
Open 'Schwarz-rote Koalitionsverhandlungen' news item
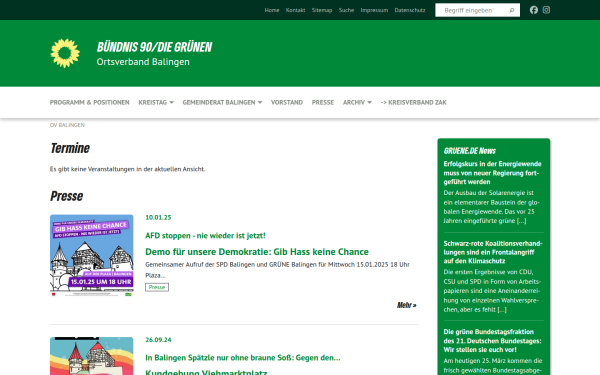point(493,252)
